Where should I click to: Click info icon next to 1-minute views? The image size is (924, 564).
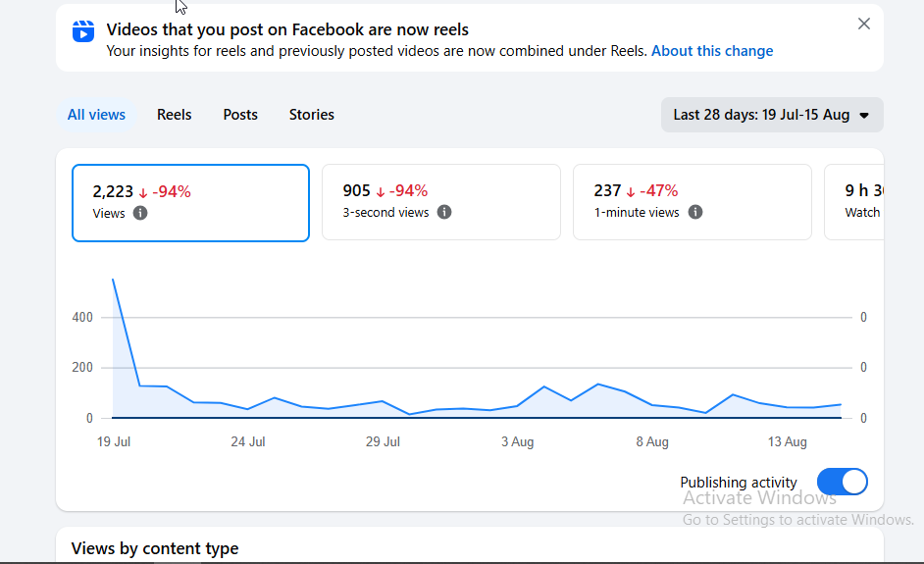[x=695, y=212]
